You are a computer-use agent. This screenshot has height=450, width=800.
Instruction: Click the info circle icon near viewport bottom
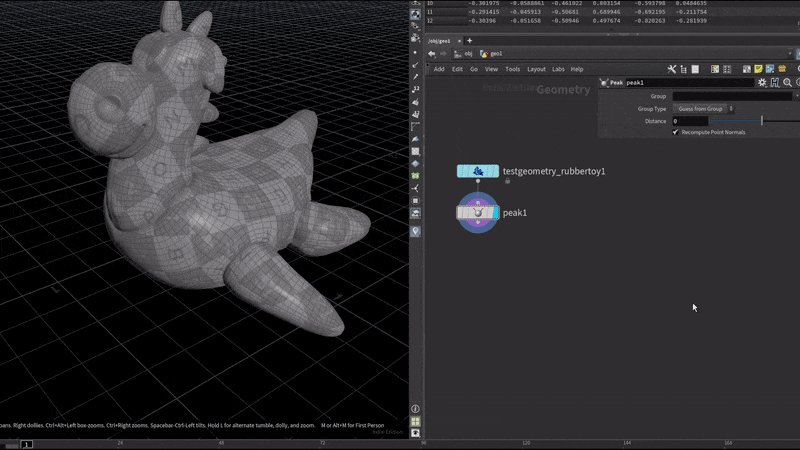click(415, 409)
